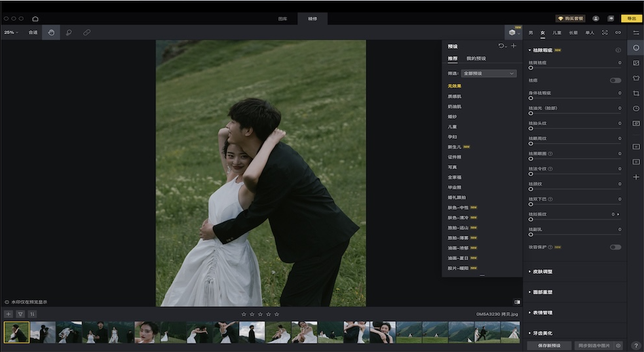
Task: Select the 儿童 tab in right panel
Action: click(557, 33)
